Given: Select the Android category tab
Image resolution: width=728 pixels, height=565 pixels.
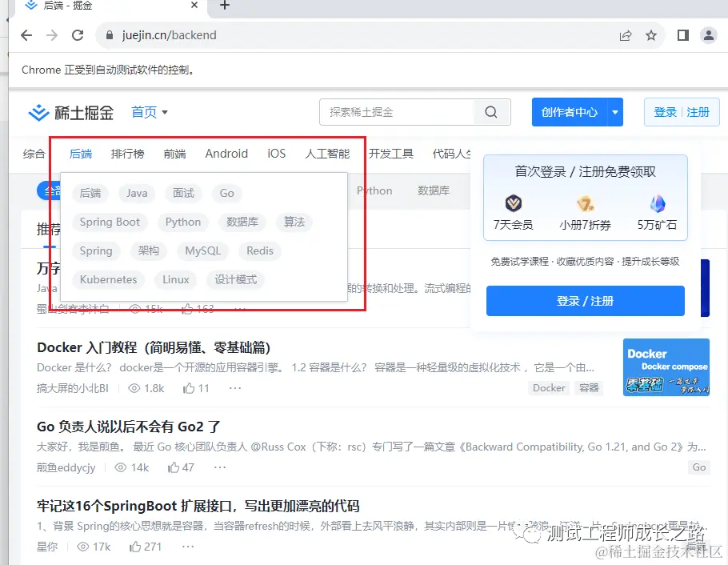Looking at the screenshot, I should 226,154.
